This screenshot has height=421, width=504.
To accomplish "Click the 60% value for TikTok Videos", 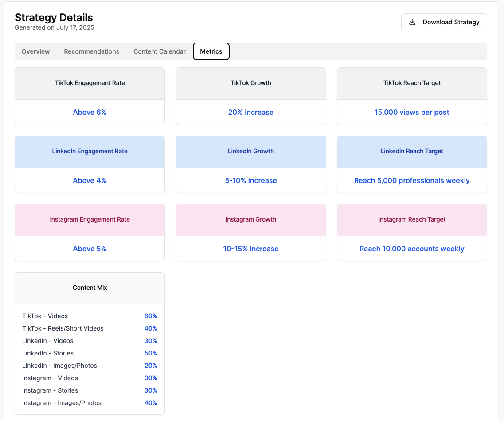I will click(151, 316).
